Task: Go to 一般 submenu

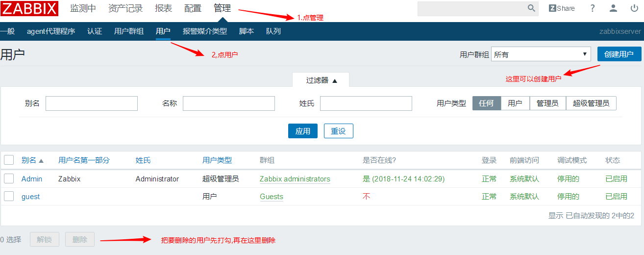Action: coord(7,31)
